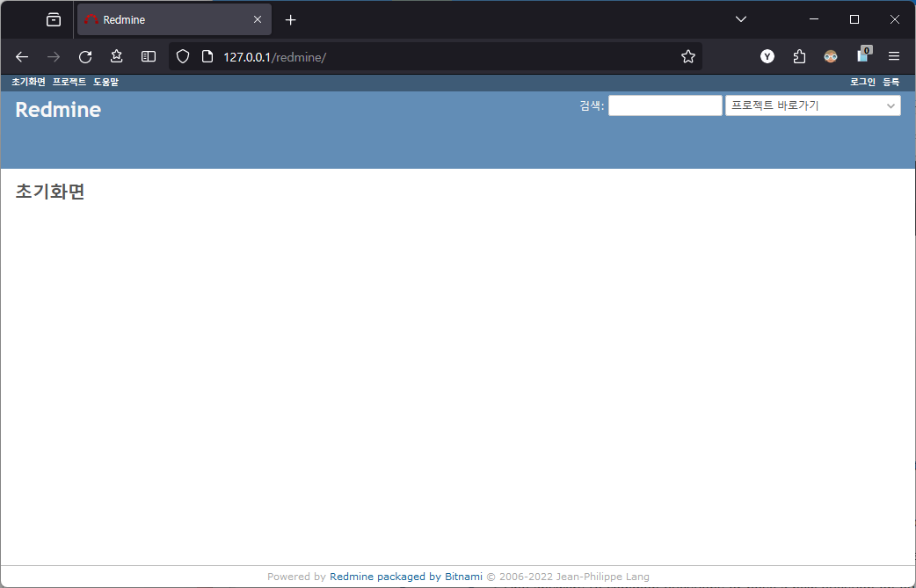The image size is (916, 588).
Task: Click the site information page icon
Action: pyautogui.click(x=207, y=56)
